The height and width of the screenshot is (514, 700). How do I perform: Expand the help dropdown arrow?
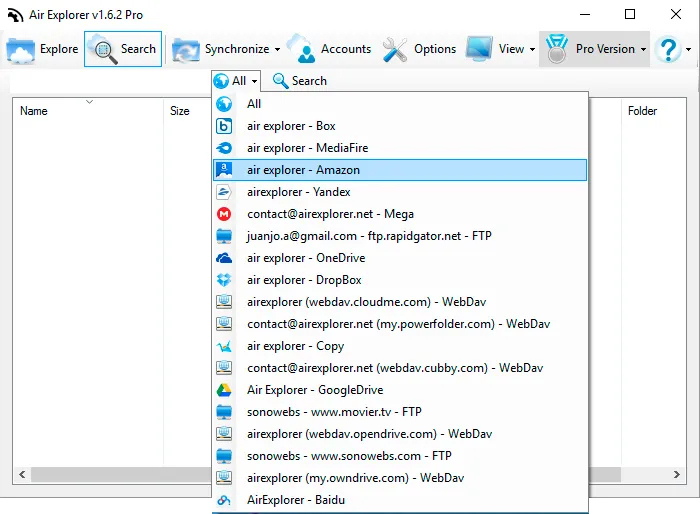pyautogui.click(x=688, y=49)
